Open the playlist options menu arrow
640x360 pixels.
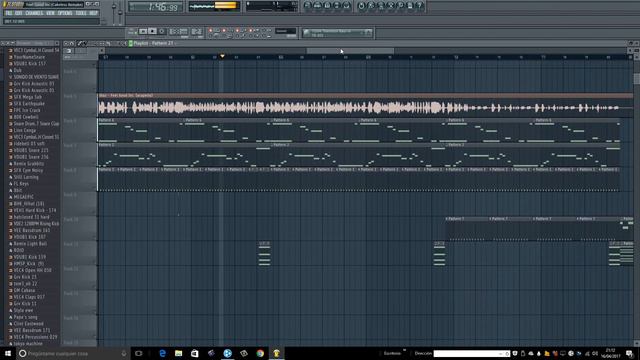(66, 43)
